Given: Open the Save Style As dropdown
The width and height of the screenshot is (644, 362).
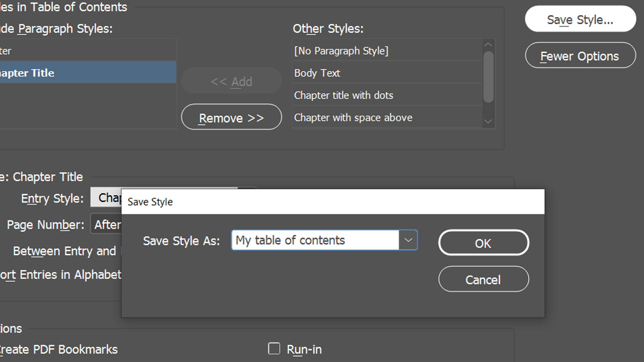Looking at the screenshot, I should pyautogui.click(x=408, y=240).
